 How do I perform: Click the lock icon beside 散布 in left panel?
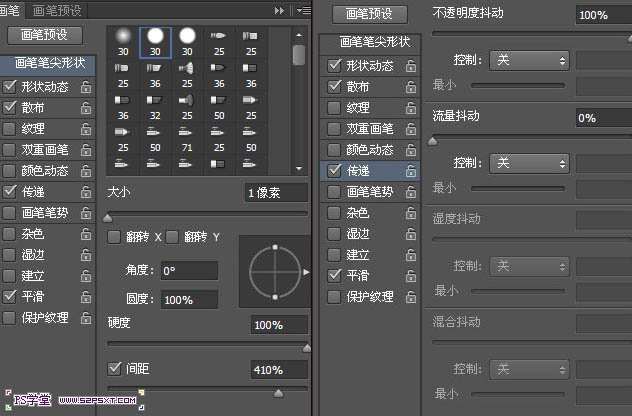pyautogui.click(x=86, y=108)
